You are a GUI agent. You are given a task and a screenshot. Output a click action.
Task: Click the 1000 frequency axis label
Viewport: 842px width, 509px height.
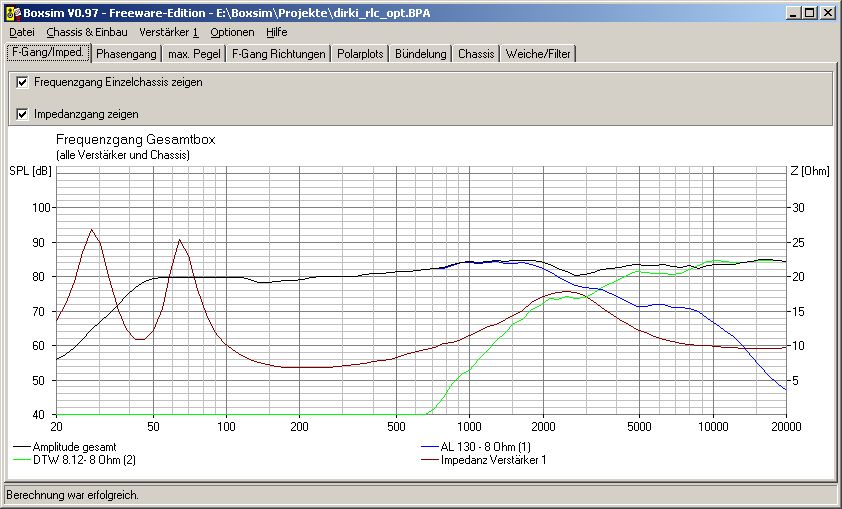click(x=469, y=427)
